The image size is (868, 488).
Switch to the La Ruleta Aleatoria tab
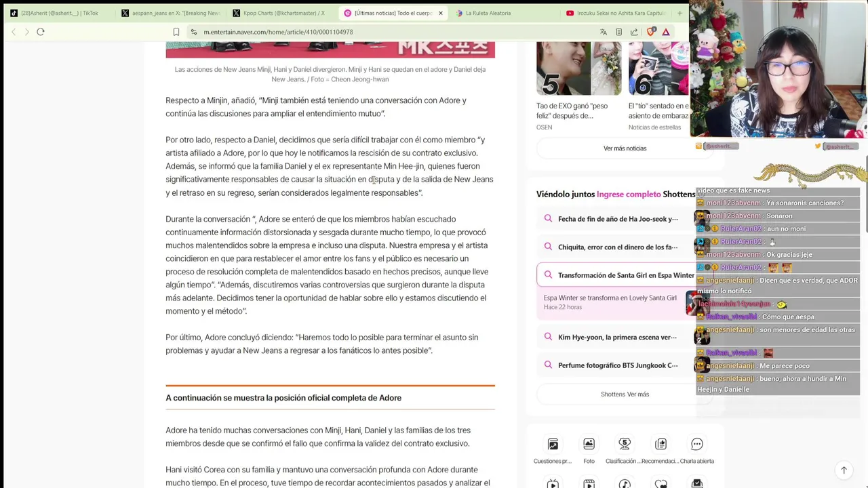pyautogui.click(x=505, y=13)
